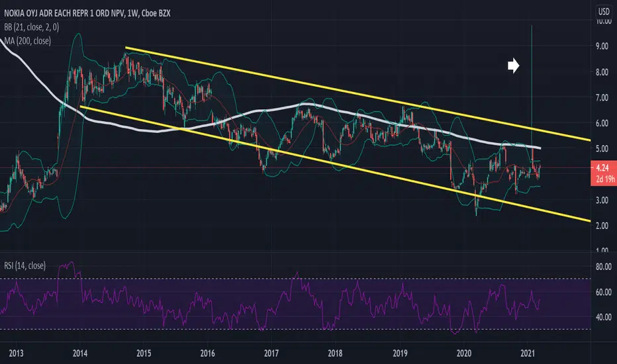Click the 9.00 price axis label
The image size is (617, 364).
click(x=602, y=46)
